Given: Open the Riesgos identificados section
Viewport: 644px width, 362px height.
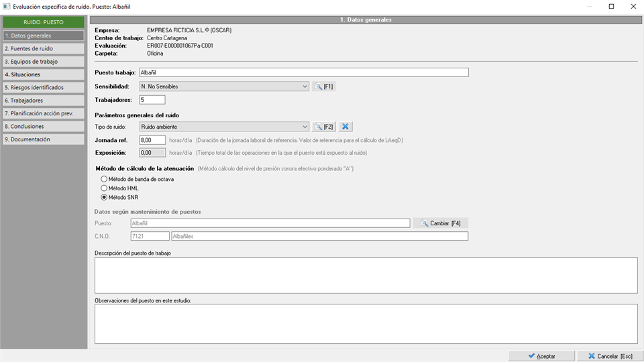Looking at the screenshot, I should 44,87.
